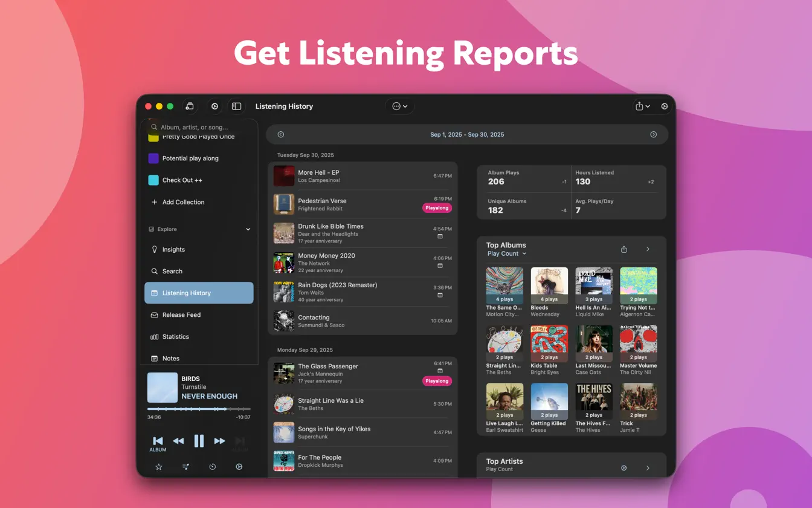This screenshot has height=508, width=812.
Task: Click the date range 'Sep 1, 2025 - Sep 30, 2025'
Action: (x=467, y=134)
